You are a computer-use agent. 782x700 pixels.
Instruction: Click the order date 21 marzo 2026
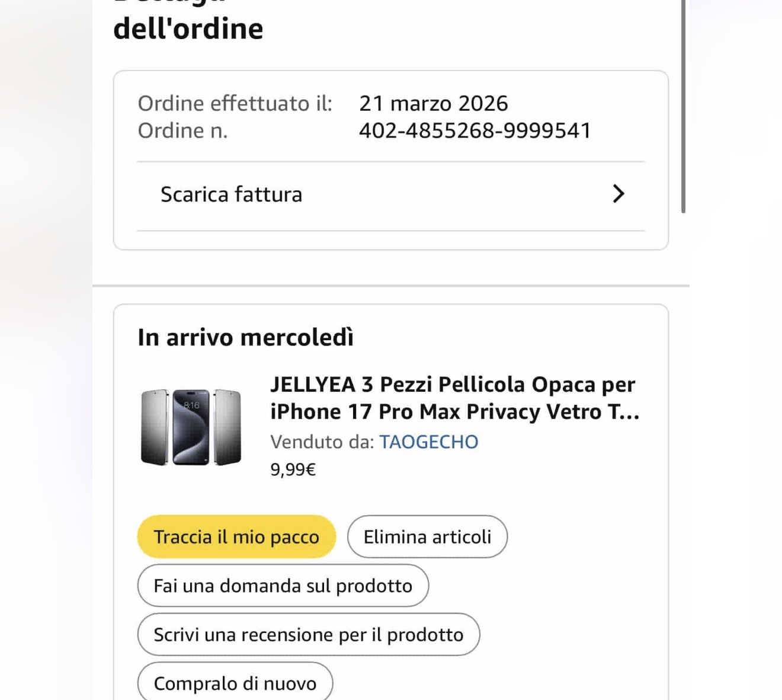point(434,103)
